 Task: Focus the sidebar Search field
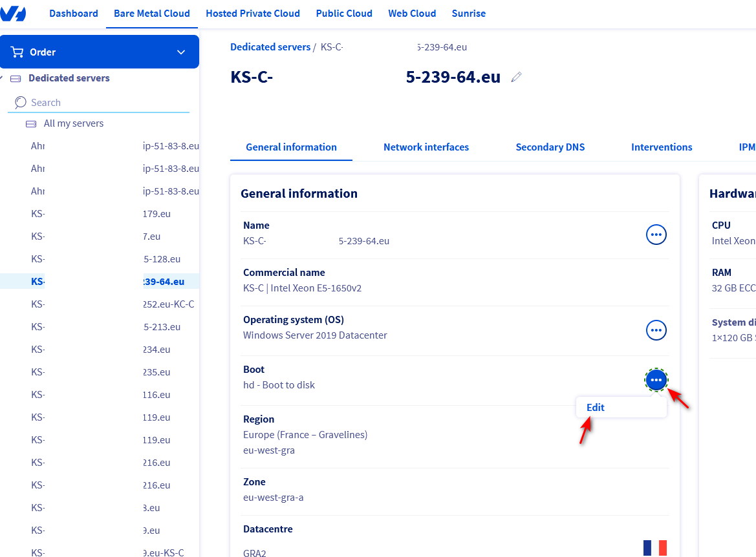coord(98,103)
